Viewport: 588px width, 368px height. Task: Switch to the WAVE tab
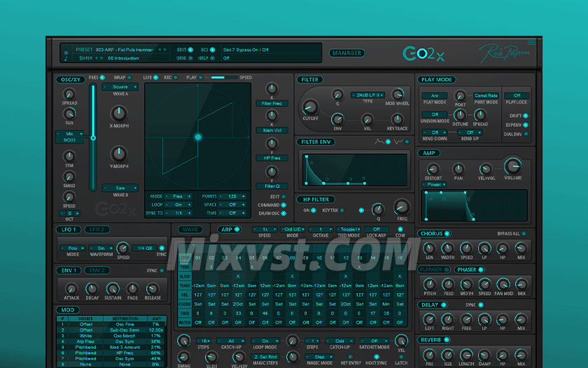190,229
